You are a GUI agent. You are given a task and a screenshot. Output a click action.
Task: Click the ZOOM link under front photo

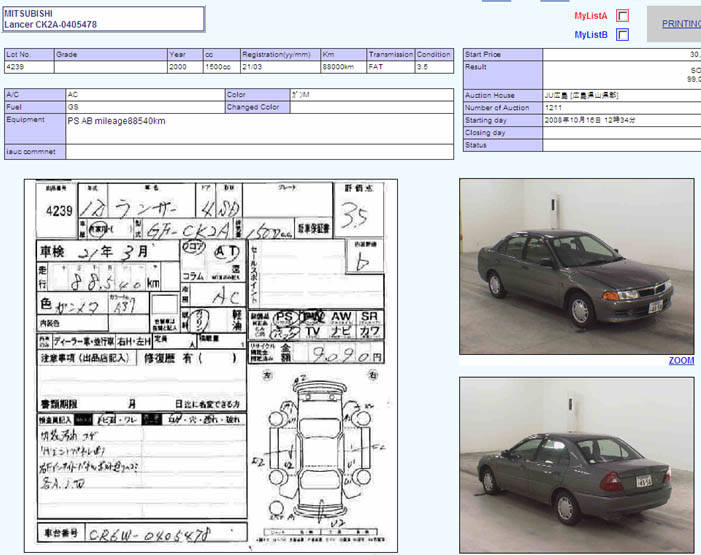click(681, 360)
